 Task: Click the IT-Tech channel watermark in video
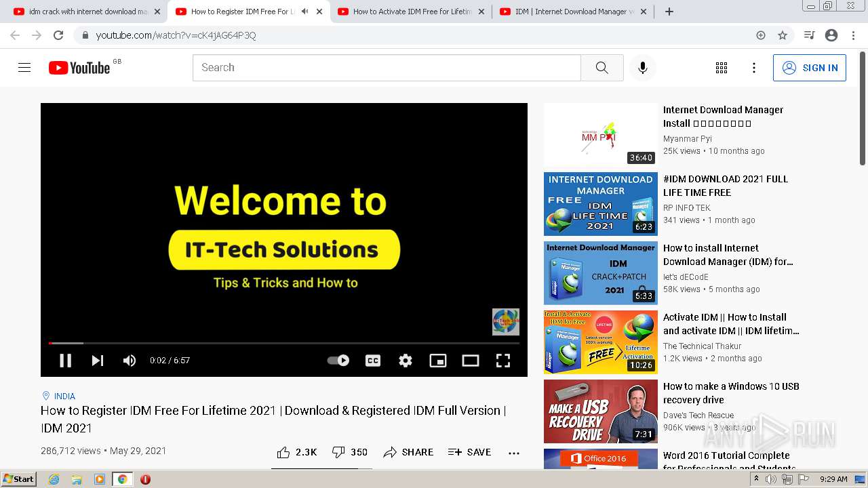tap(506, 322)
